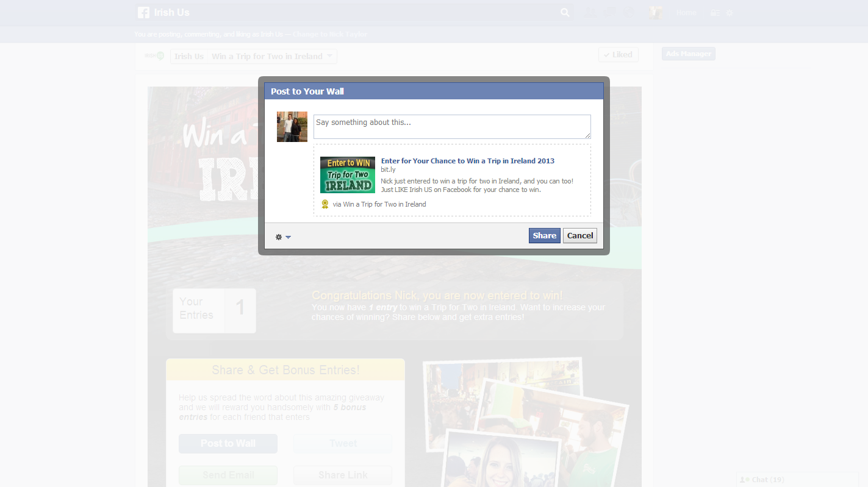Screen dimensions: 868x487
Task: Expand Win a Trip for Two tab dropdown
Action: 271,56
